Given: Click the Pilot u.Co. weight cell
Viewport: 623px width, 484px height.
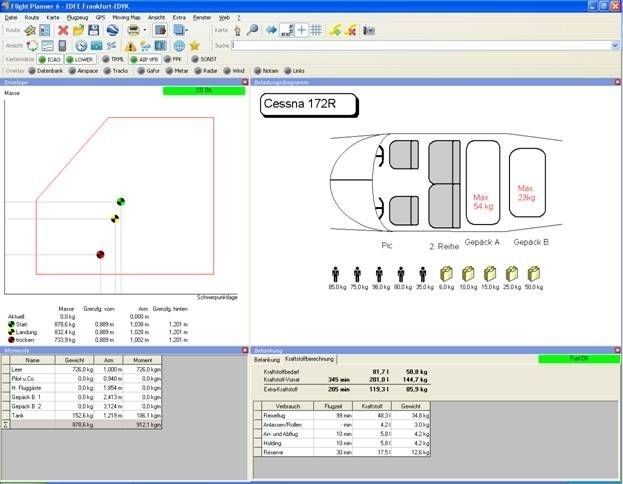Looking at the screenshot, I should pos(75,379).
